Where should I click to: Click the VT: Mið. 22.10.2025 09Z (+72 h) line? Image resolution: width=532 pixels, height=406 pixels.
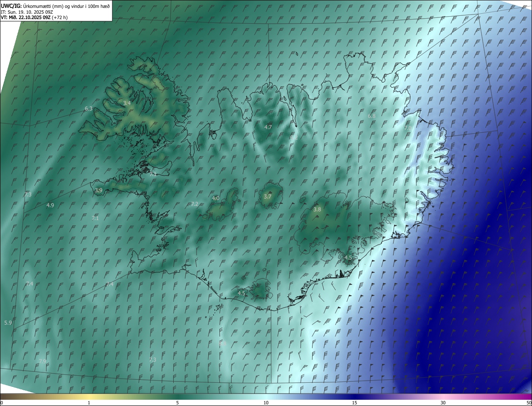tap(34, 17)
